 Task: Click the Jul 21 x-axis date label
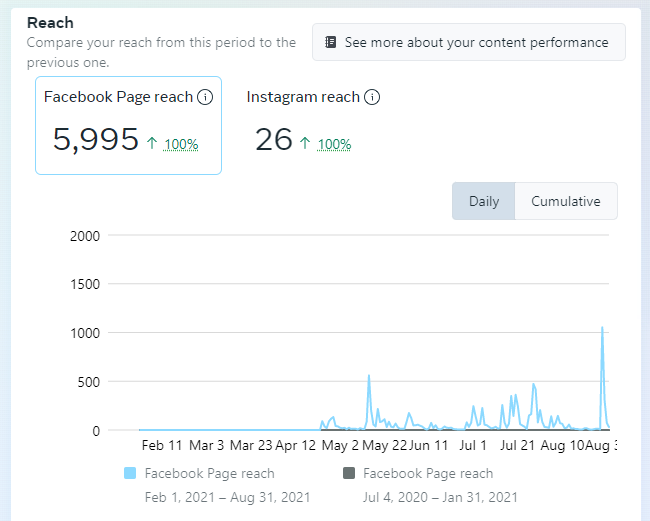[519, 445]
